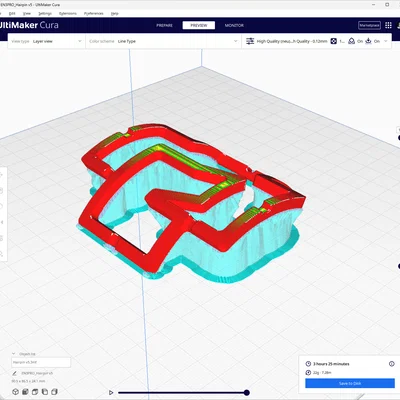Viewport: 400px width, 400px height.
Task: Expand the print settings panel chevron
Action: [x=386, y=41]
